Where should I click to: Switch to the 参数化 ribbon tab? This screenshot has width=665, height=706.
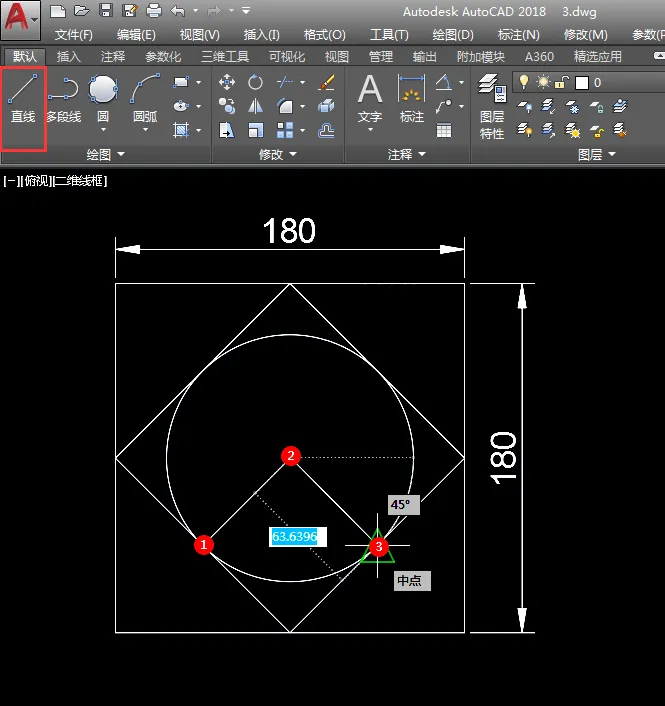(163, 57)
